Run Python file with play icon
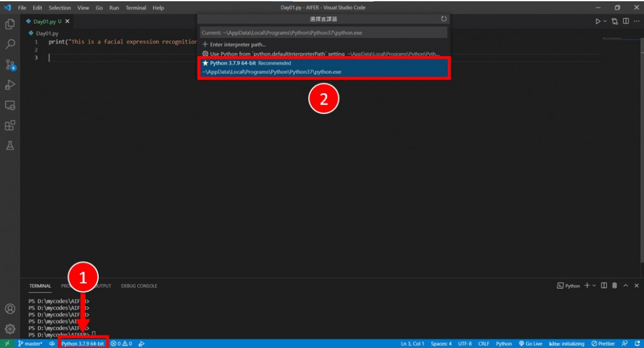This screenshot has width=644, height=348. [x=597, y=21]
